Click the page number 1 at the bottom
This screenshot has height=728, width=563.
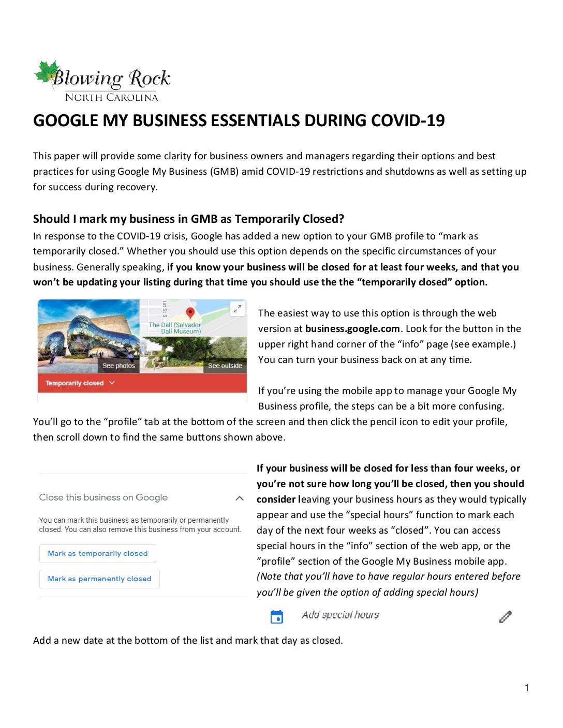click(527, 688)
